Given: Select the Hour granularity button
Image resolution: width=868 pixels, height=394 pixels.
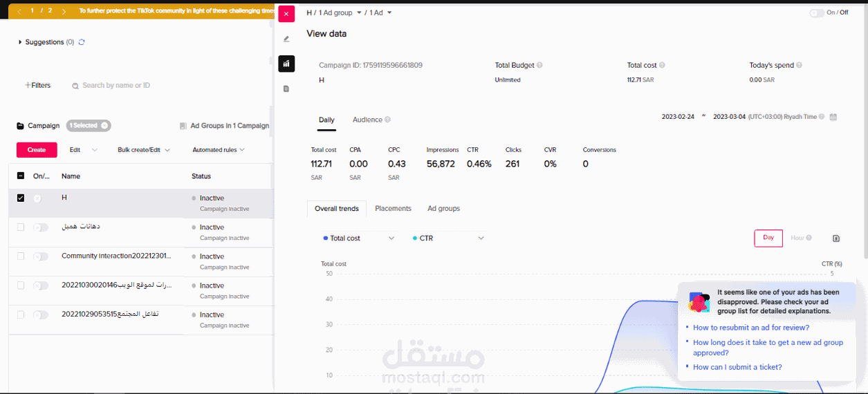Looking at the screenshot, I should click(797, 238).
